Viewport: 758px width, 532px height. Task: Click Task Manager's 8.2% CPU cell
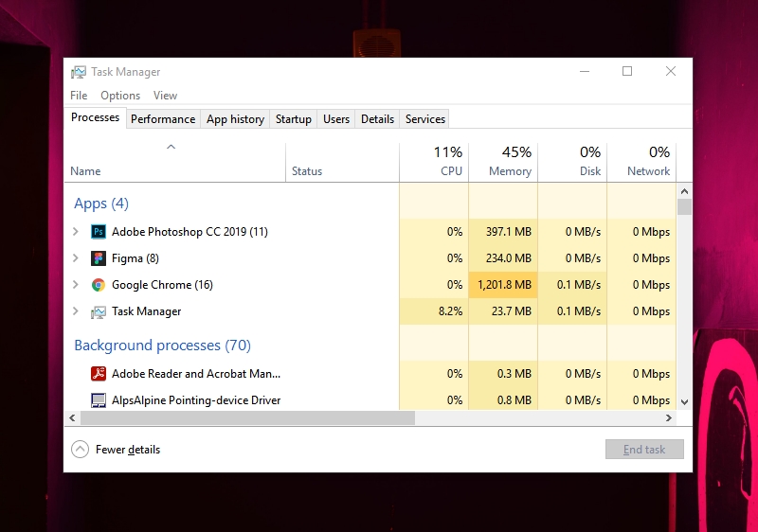434,311
